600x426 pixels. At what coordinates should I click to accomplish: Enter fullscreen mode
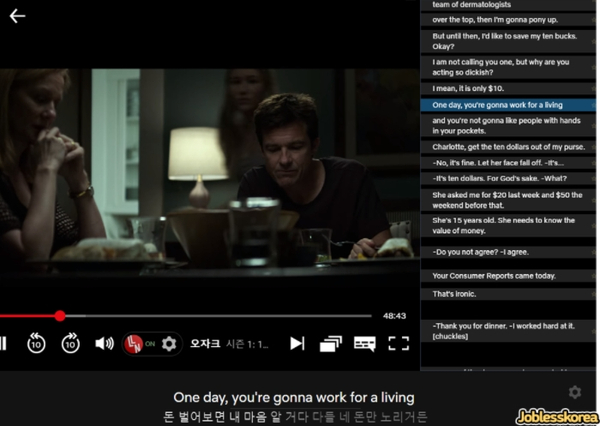399,343
